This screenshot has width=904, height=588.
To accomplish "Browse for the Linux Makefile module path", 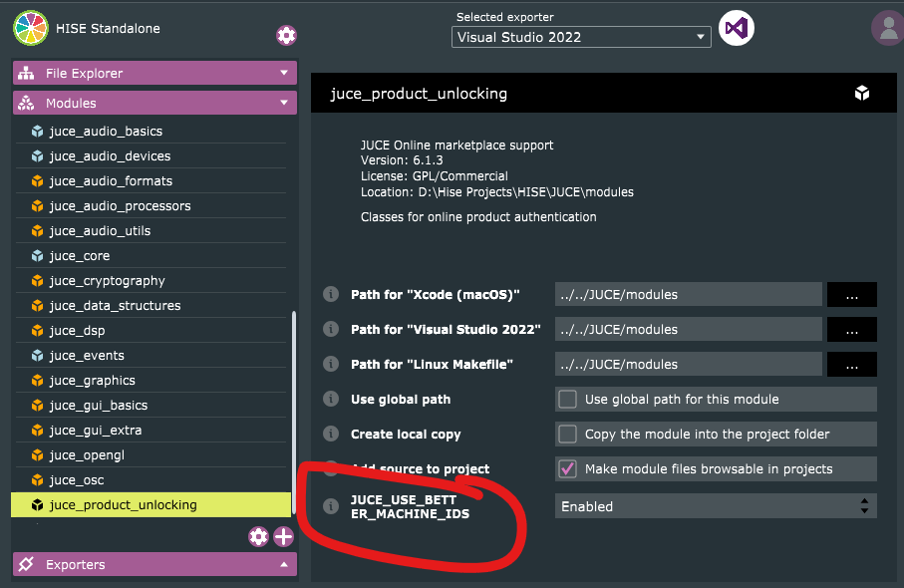I will coord(851,365).
